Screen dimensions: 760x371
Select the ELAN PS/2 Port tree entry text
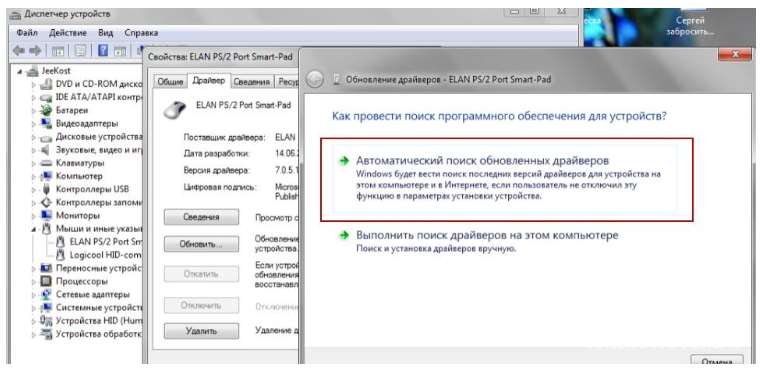point(107,241)
